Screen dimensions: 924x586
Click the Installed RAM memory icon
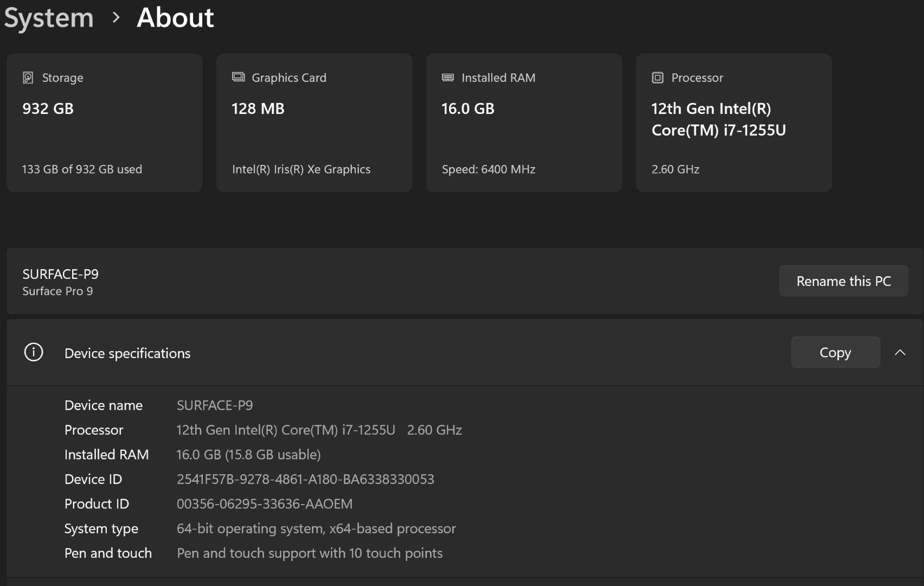click(x=448, y=78)
